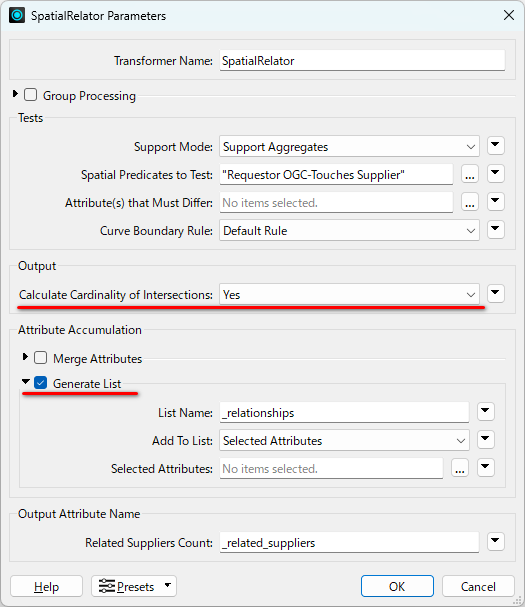Expand the Group Processing section triangle
This screenshot has height=607, width=525.
[15, 94]
